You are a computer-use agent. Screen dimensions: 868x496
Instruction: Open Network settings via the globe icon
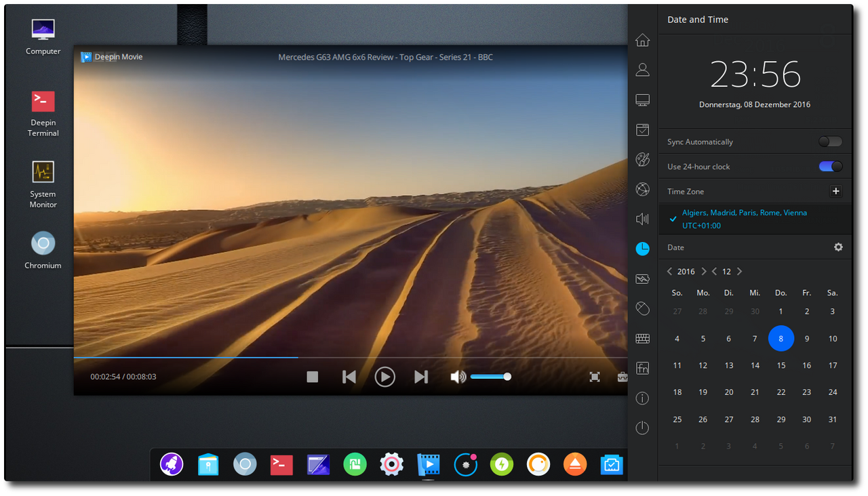(642, 189)
